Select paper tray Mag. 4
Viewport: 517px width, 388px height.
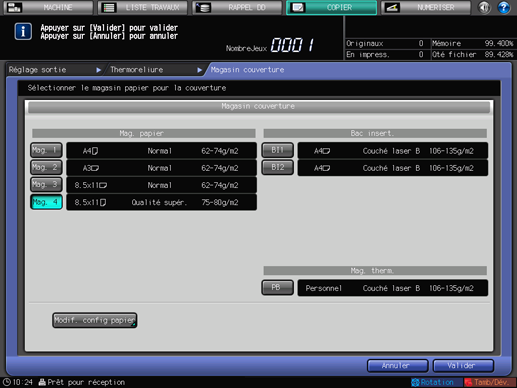tap(46, 202)
